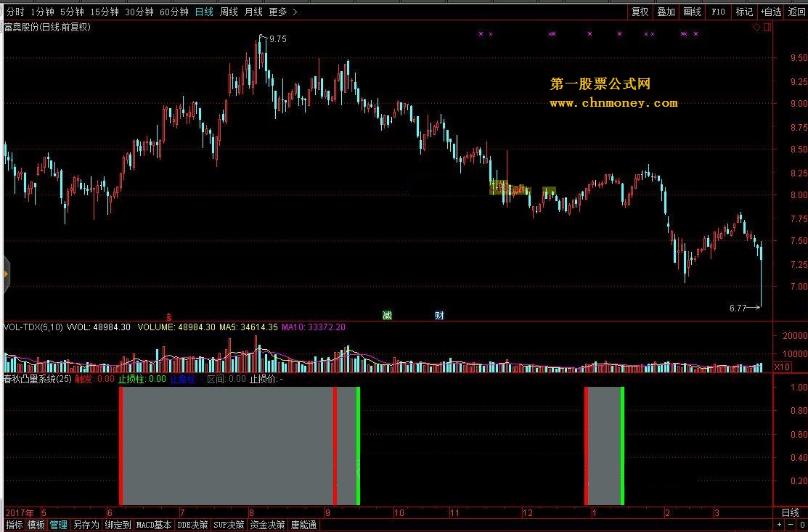Open the 复权 adjustment options
808x532 pixels.
coord(640,12)
